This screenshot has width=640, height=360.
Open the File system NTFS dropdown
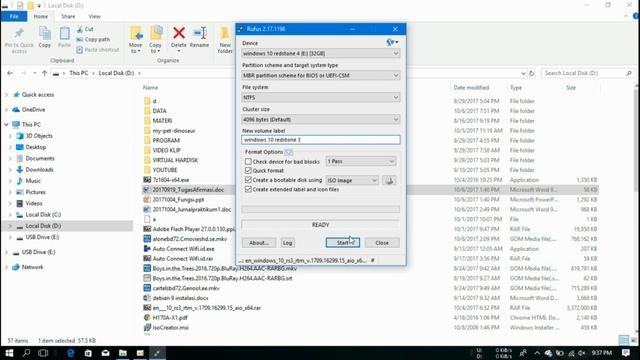[320, 98]
